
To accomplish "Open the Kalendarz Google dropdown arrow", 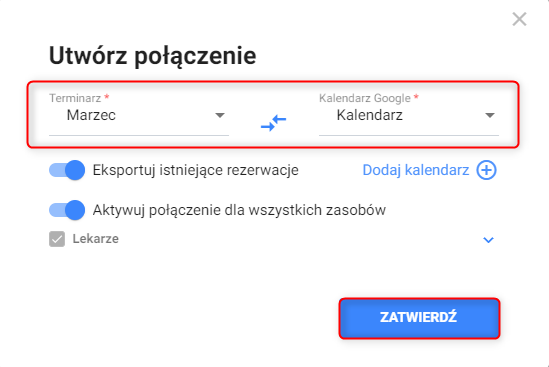I will tap(490, 115).
